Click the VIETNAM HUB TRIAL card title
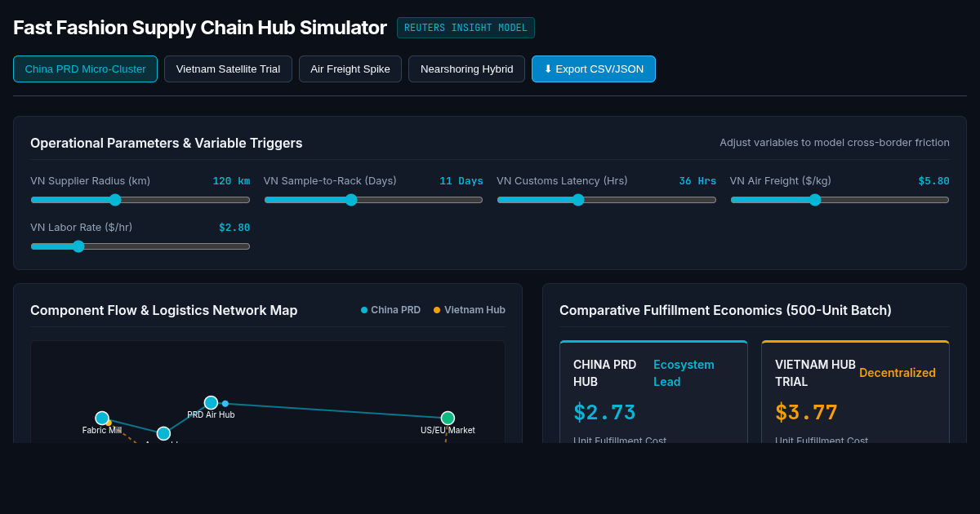The image size is (980, 514). (816, 373)
